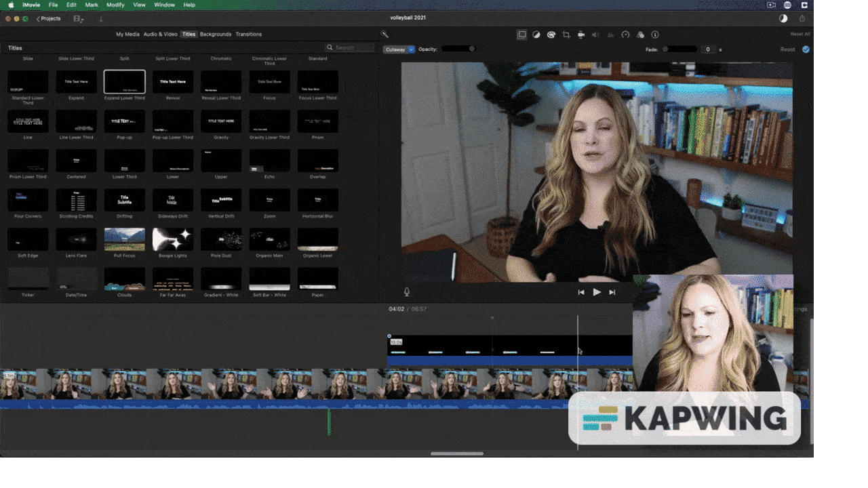The width and height of the screenshot is (868, 488).
Task: Open clip filter and audio effects
Action: (640, 35)
